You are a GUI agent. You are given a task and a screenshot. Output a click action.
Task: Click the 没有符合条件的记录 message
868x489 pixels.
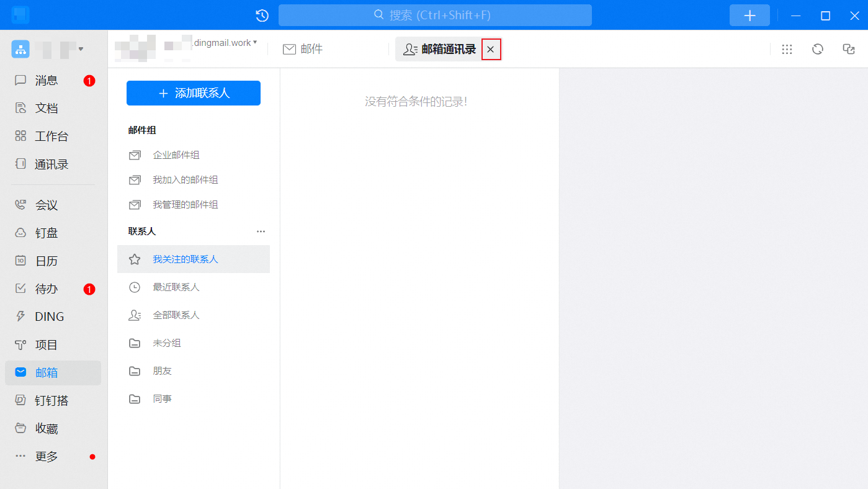coord(416,102)
